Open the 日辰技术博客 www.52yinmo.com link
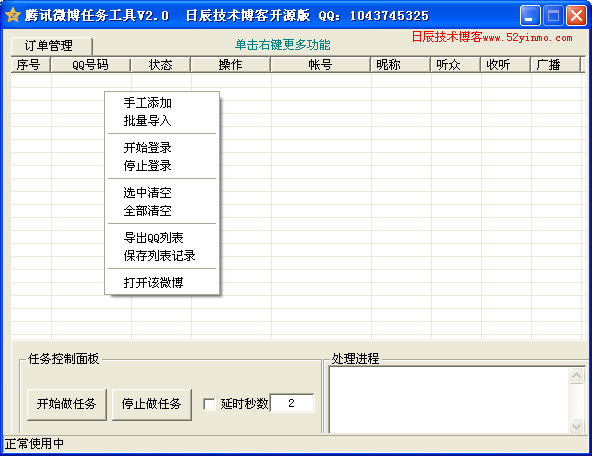Image resolution: width=592 pixels, height=456 pixels. click(x=492, y=37)
